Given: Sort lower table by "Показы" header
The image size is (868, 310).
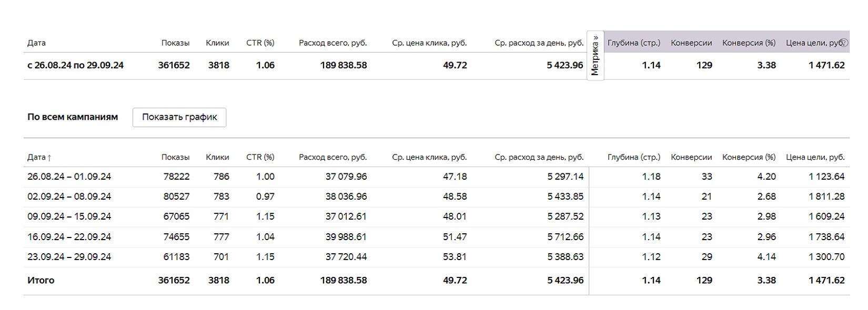Looking at the screenshot, I should click(175, 157).
